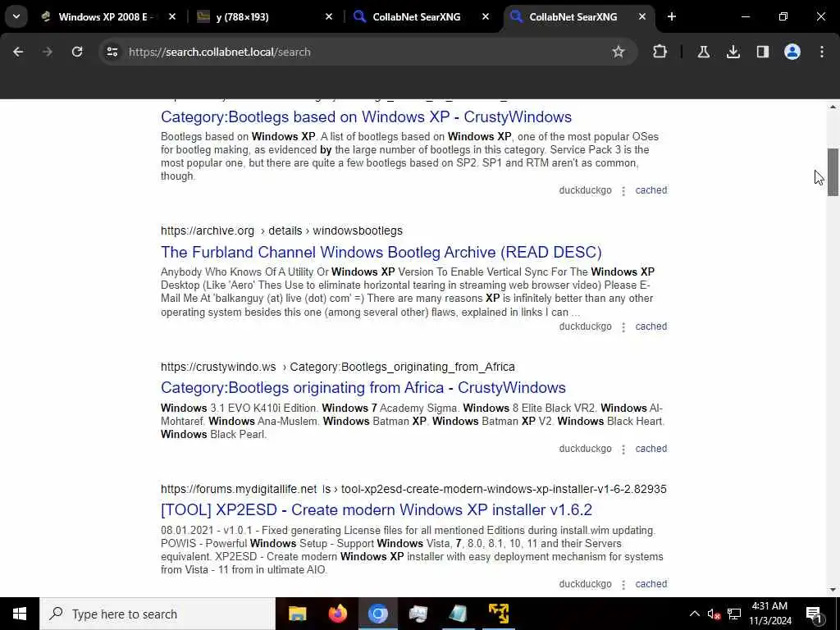
Task: Open cached link for XP2ESD result
Action: pyautogui.click(x=651, y=584)
